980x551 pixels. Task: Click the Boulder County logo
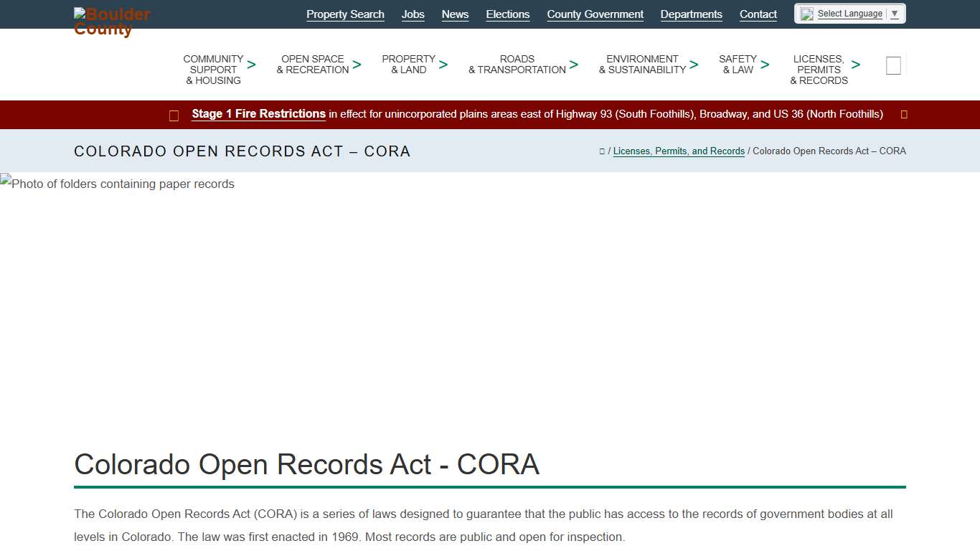click(x=111, y=21)
